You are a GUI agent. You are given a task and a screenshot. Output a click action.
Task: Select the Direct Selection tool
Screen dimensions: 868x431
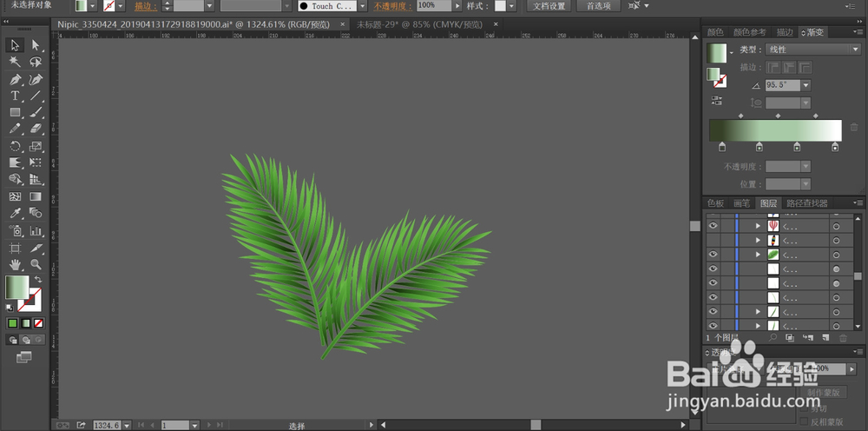(x=36, y=45)
